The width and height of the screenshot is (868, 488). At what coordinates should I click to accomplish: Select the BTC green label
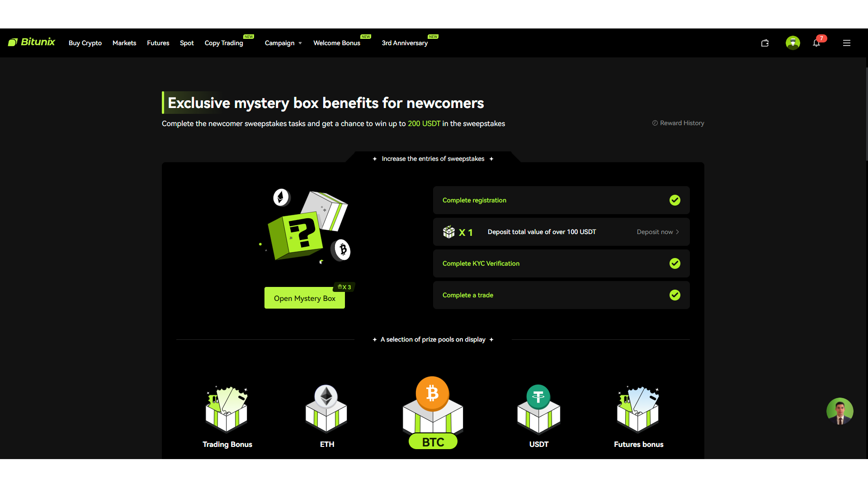tap(433, 442)
